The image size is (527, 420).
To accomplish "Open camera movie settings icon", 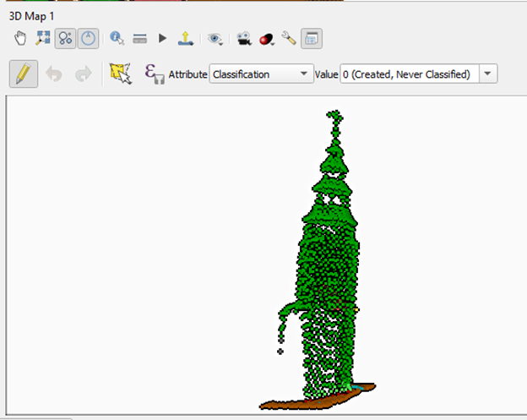I will 244,39.
